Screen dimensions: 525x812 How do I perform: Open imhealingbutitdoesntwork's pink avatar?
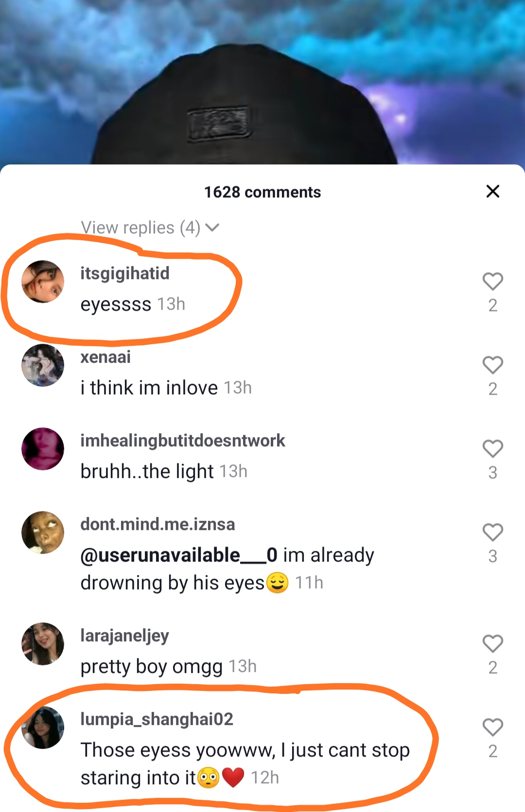click(43, 449)
